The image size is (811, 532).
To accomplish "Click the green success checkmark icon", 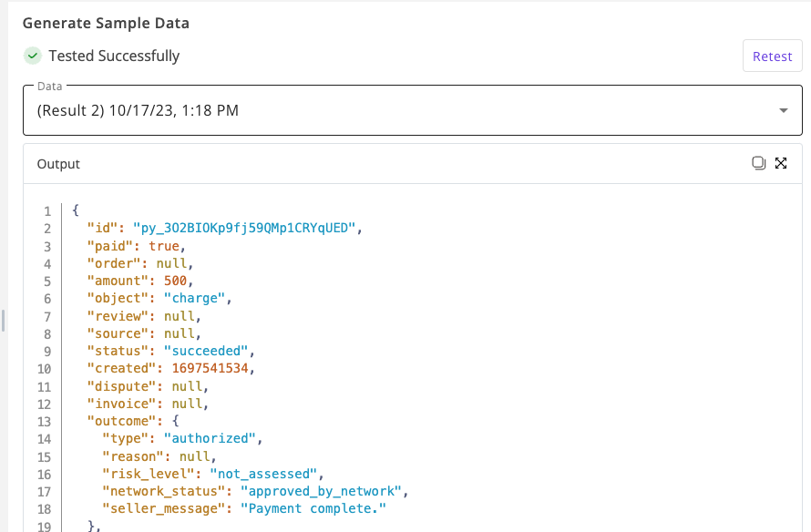I will 33,56.
